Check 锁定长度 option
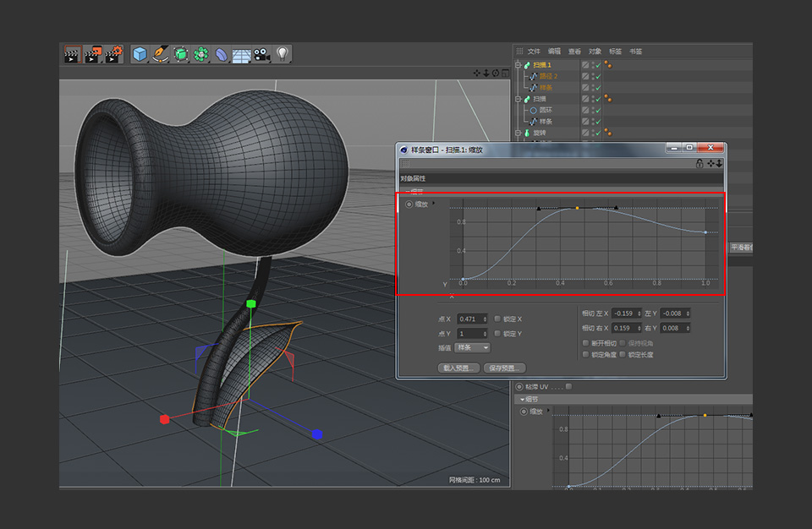Screen dimensions: 812x529 [623, 355]
